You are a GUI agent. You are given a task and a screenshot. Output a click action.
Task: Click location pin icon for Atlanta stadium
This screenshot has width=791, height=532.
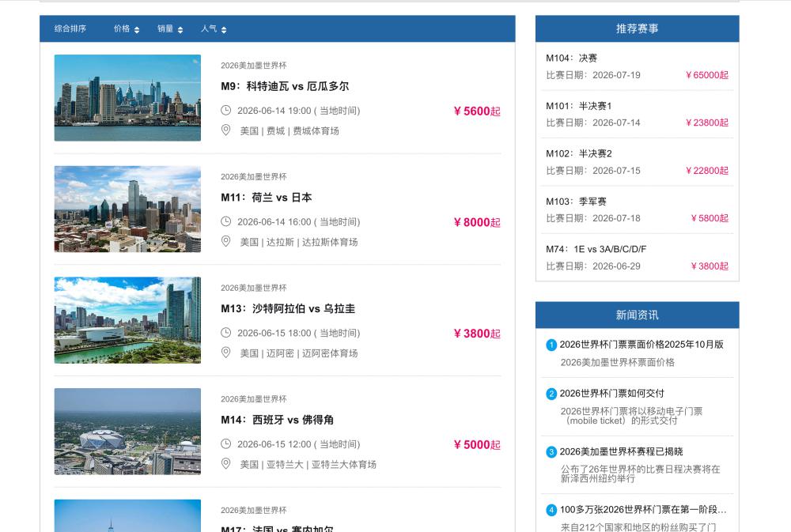225,464
